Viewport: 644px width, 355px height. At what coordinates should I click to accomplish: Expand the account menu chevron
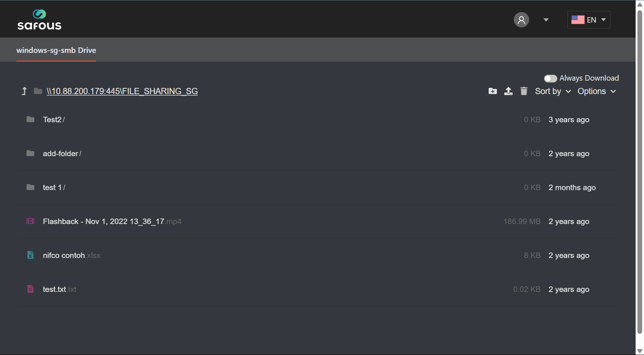[x=546, y=20]
